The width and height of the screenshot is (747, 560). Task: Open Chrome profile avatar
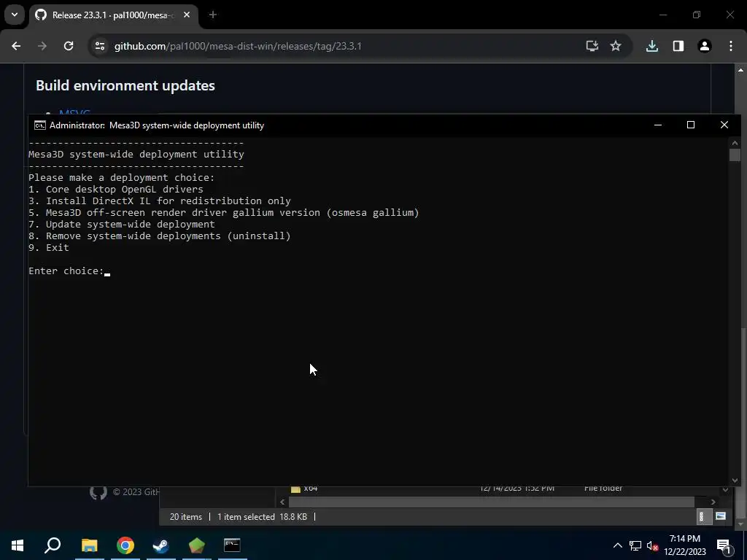pos(705,46)
